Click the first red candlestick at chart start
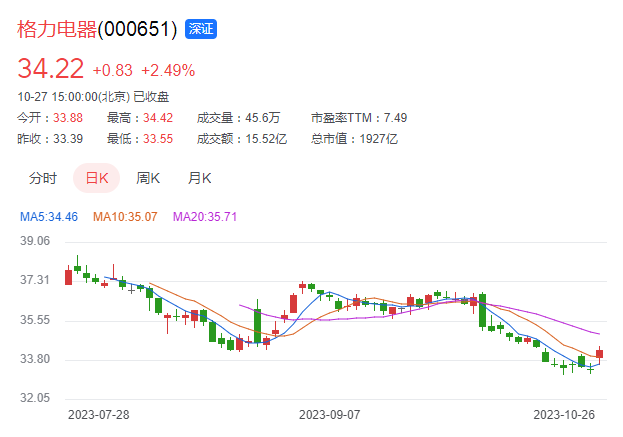Screen dimensions: 623x437 [x=68, y=277]
